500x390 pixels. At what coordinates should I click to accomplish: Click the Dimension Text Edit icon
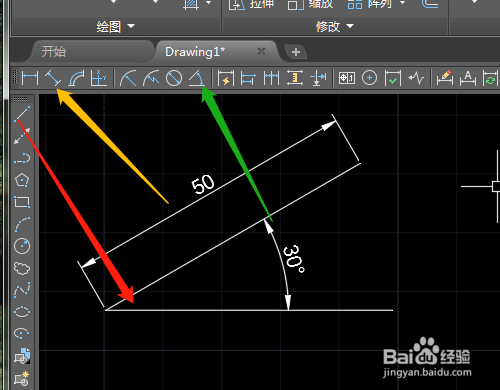(x=468, y=78)
